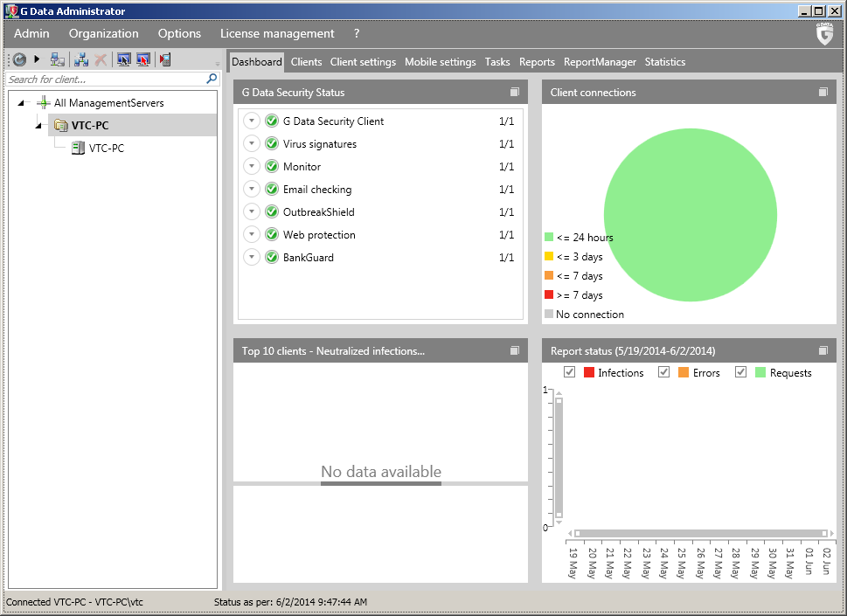This screenshot has height=616, width=847.
Task: Select the VTC-PC child client in tree
Action: [106, 149]
